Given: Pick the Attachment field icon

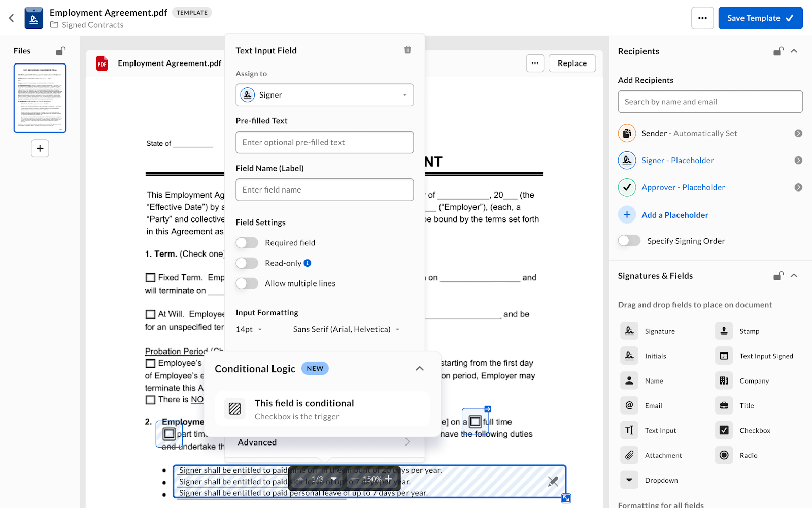Looking at the screenshot, I should click(629, 455).
